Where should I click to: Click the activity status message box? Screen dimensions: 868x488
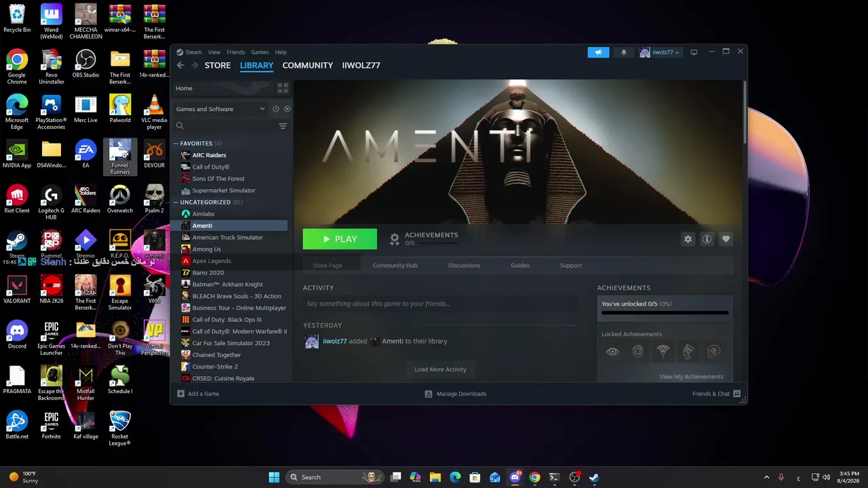tap(440, 304)
